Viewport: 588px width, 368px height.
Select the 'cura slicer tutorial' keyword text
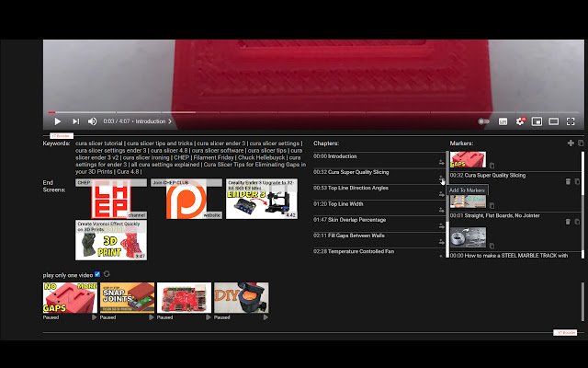pos(99,144)
